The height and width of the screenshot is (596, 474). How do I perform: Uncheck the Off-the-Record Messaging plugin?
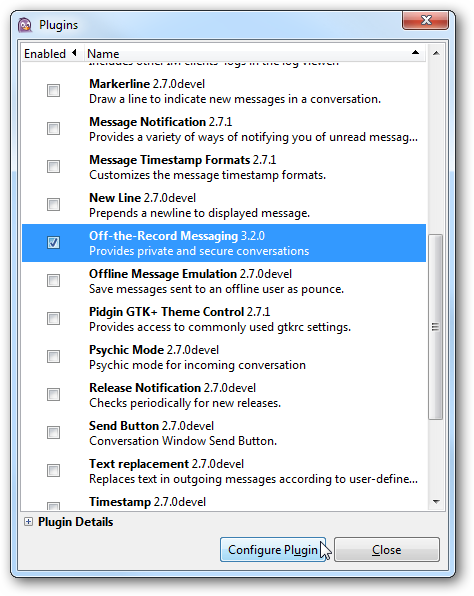coord(53,243)
